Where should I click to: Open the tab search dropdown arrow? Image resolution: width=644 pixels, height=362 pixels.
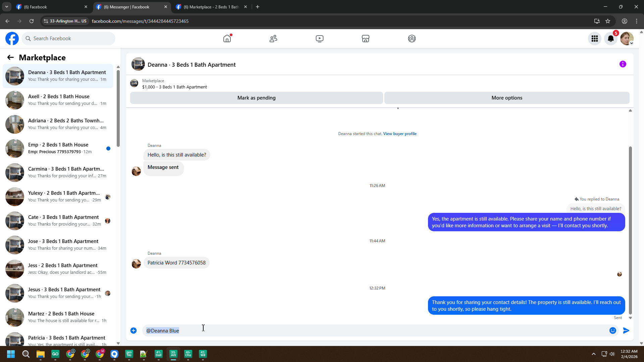6,7
